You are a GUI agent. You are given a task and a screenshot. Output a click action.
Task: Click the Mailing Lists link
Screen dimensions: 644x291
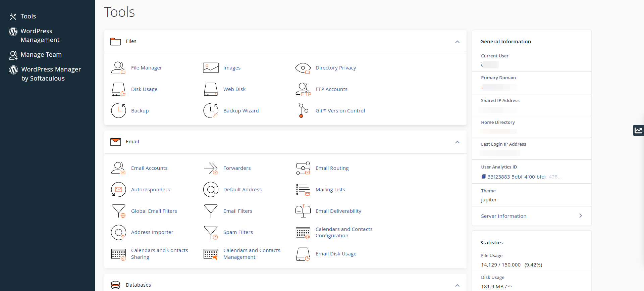[330, 190]
